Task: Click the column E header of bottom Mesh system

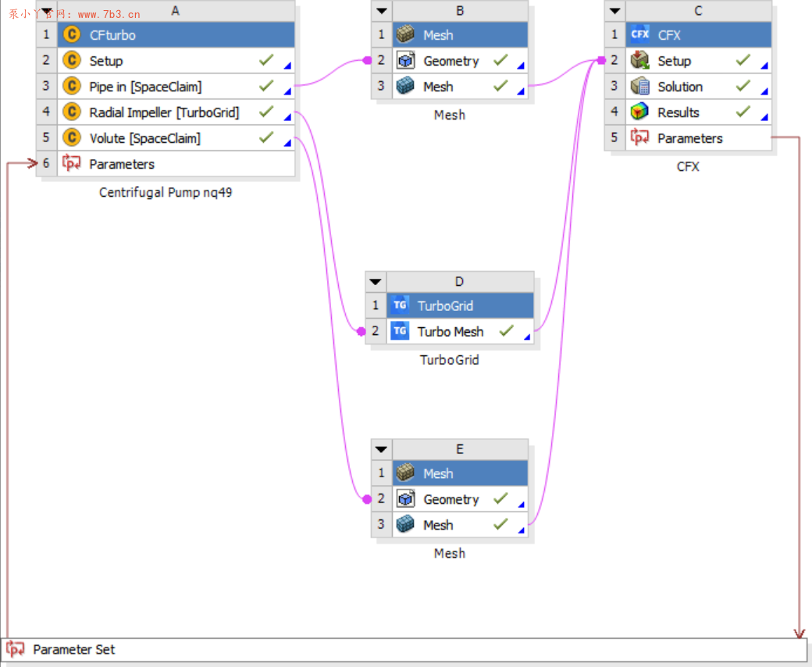Action: [x=459, y=449]
